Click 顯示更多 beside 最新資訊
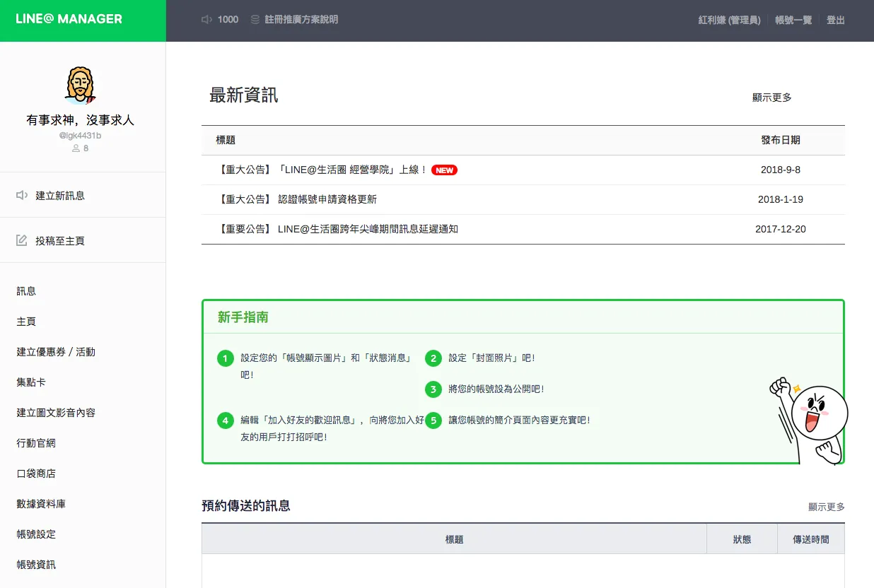The width and height of the screenshot is (874, 588). click(772, 98)
